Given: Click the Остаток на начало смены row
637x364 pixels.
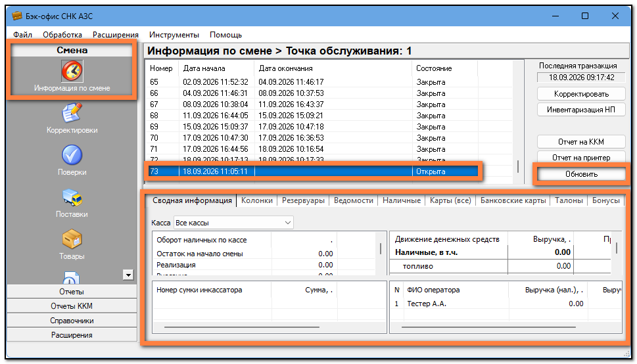Looking at the screenshot, I should 264,254.
